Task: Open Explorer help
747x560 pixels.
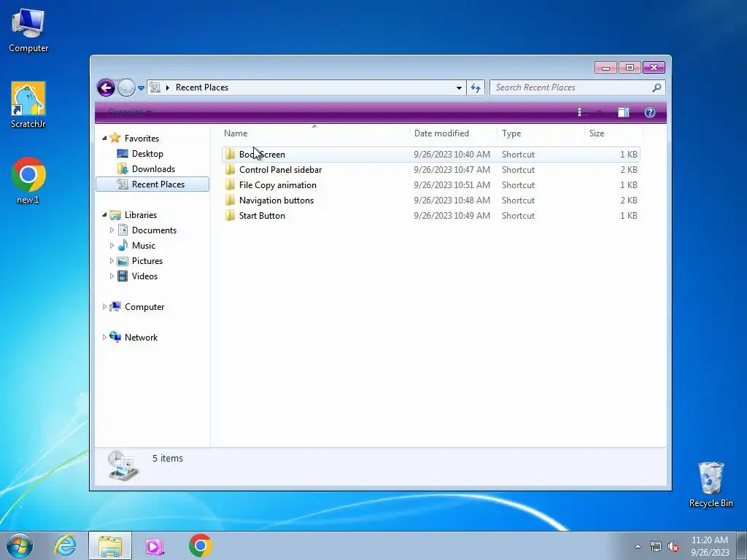Action: (650, 112)
